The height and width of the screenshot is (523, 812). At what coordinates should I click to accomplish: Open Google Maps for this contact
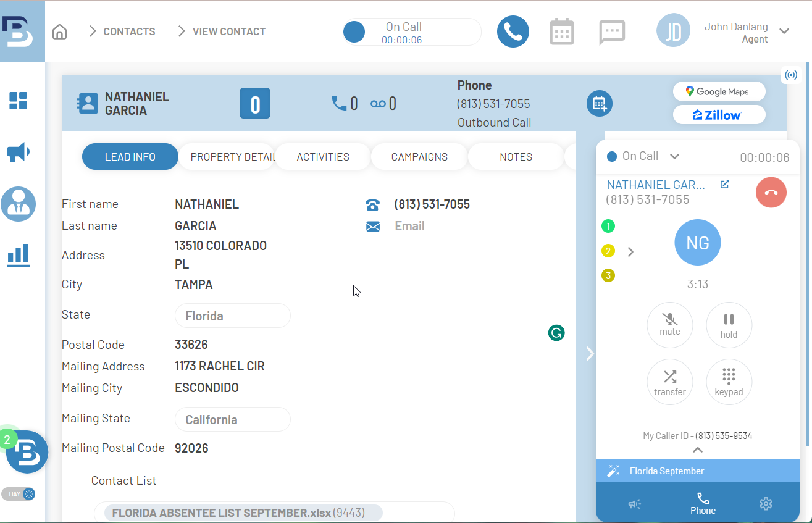719,91
